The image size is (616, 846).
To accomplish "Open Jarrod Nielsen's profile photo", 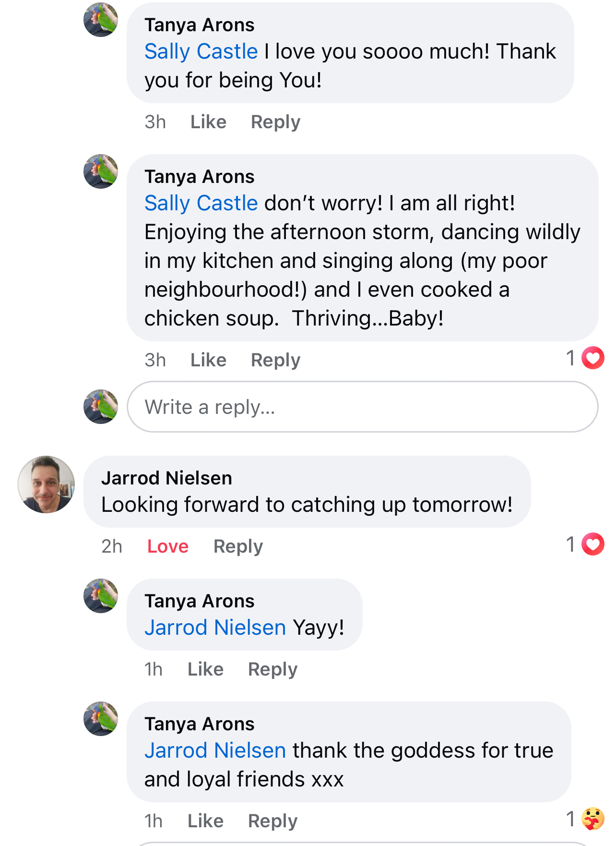I will (x=46, y=484).
